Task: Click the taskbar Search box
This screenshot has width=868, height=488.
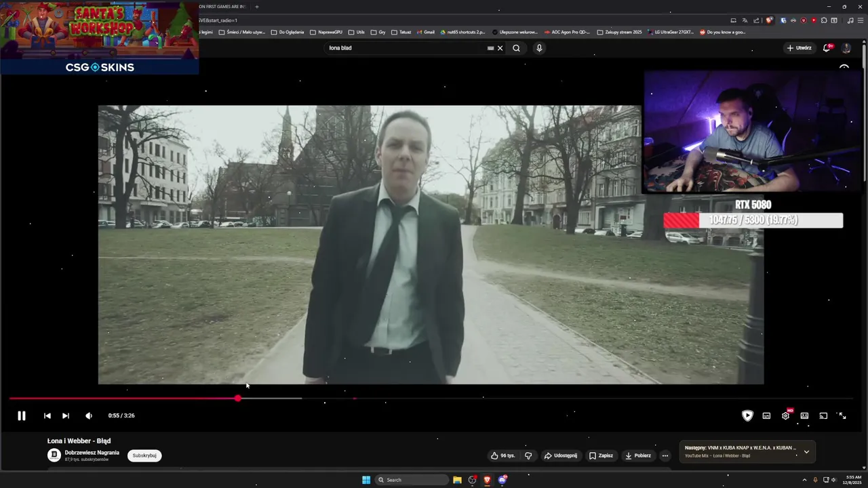Action: (x=412, y=480)
